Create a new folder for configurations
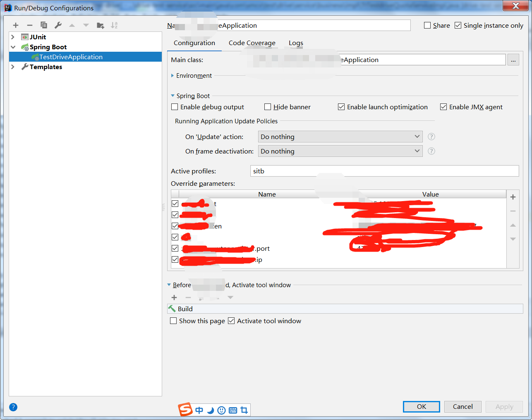Viewport: 532px width, 420px height. click(100, 25)
